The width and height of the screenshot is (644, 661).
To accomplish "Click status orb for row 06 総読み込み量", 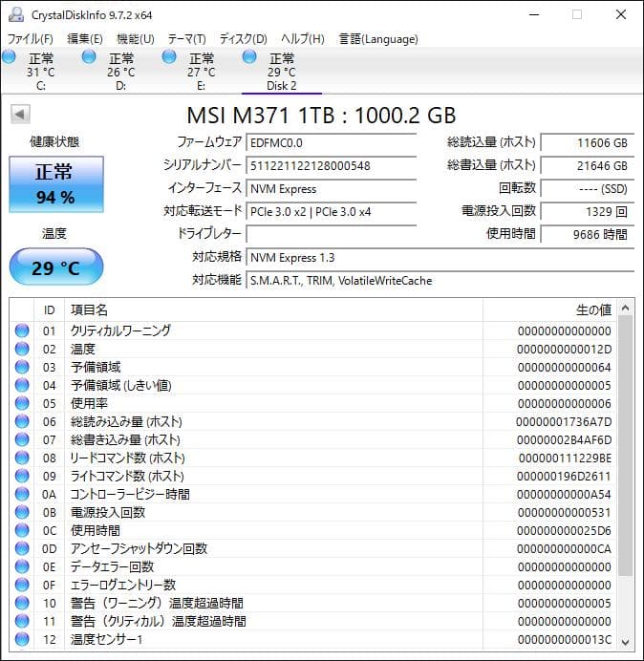I will tap(22, 421).
